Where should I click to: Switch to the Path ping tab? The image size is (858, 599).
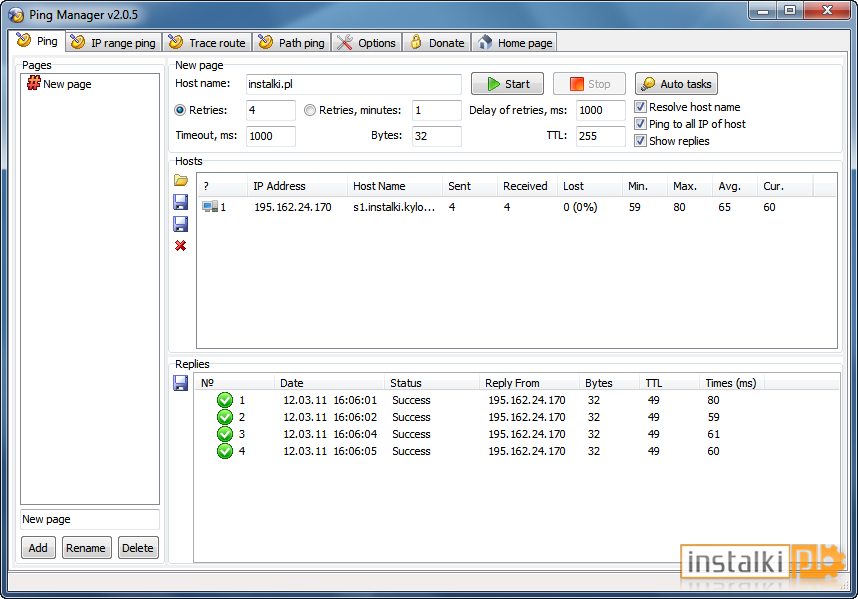pos(292,43)
